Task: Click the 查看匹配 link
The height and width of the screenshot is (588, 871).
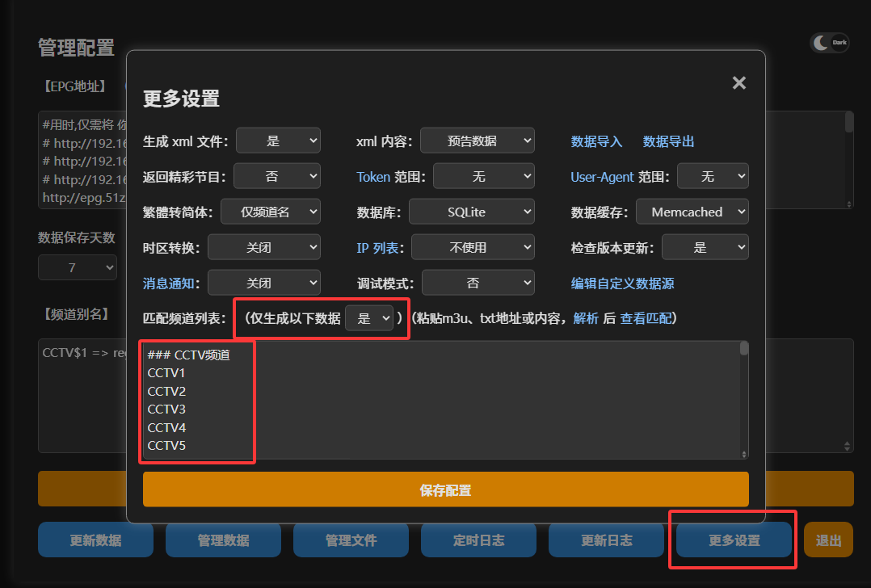Action: 646,318
